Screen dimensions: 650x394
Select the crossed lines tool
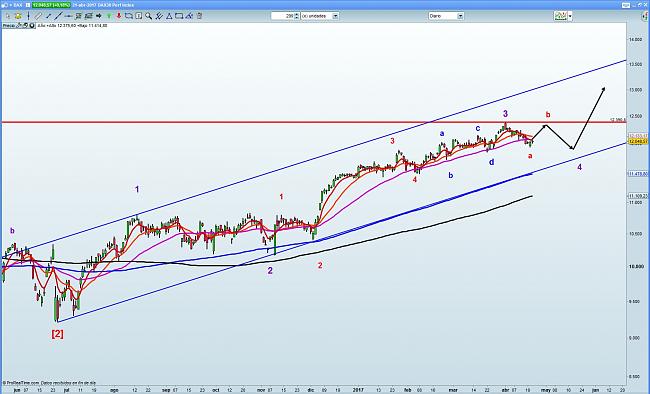point(159,16)
